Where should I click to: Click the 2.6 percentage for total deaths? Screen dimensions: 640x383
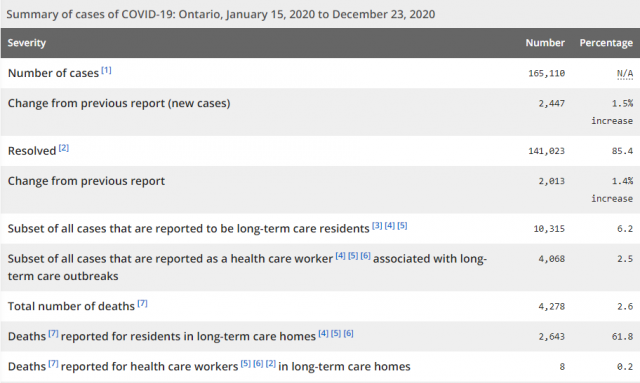(625, 306)
